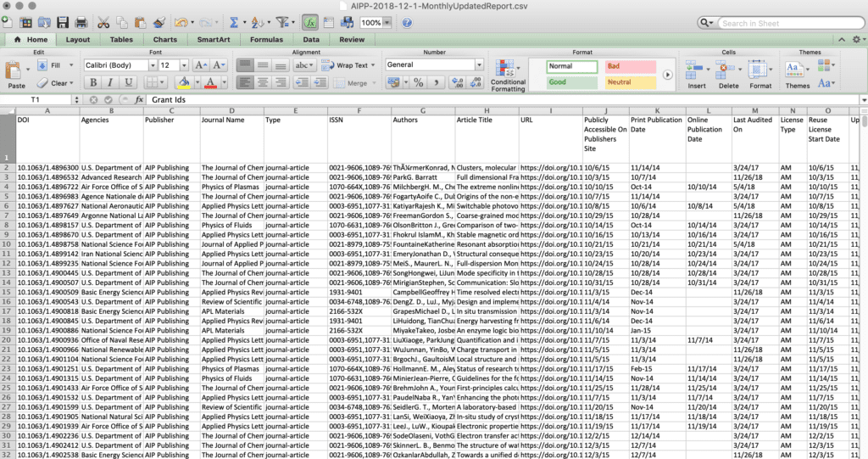The height and width of the screenshot is (459, 868).
Task: Toggle bold formatting
Action: point(93,82)
